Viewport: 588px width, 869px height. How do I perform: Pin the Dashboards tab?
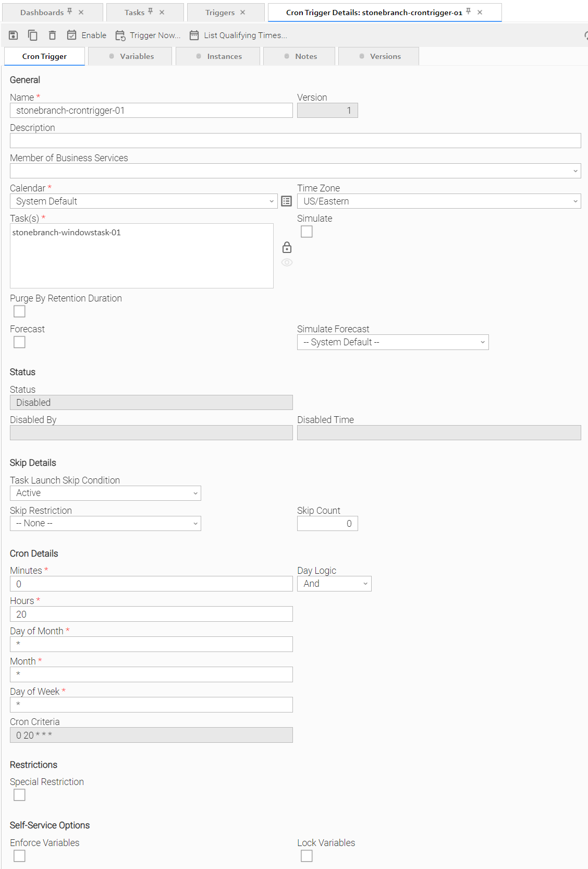pos(70,11)
